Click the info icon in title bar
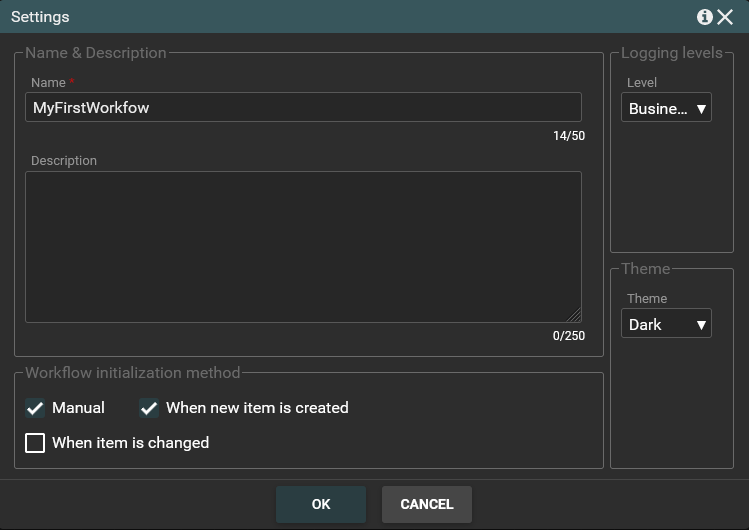This screenshot has height=530, width=749. pyautogui.click(x=704, y=17)
